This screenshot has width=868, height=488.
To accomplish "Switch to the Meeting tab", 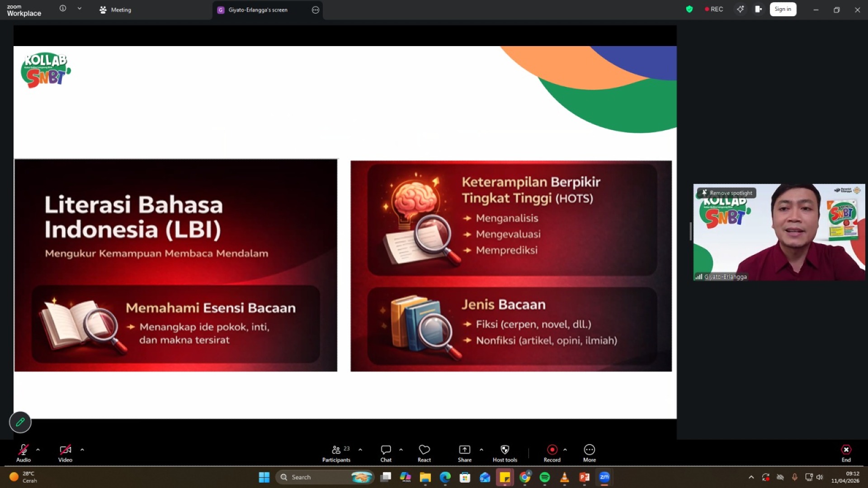I will [115, 9].
